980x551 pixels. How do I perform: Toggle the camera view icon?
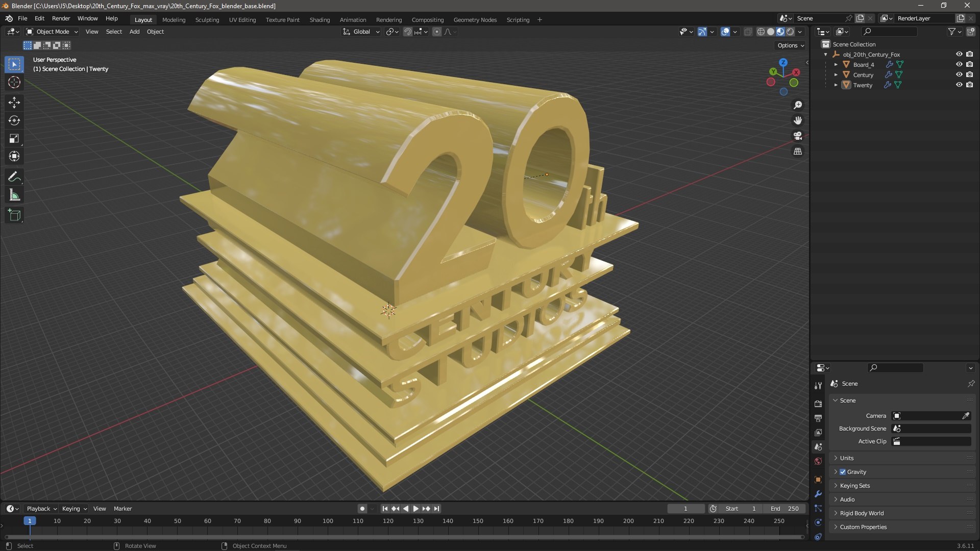(798, 136)
